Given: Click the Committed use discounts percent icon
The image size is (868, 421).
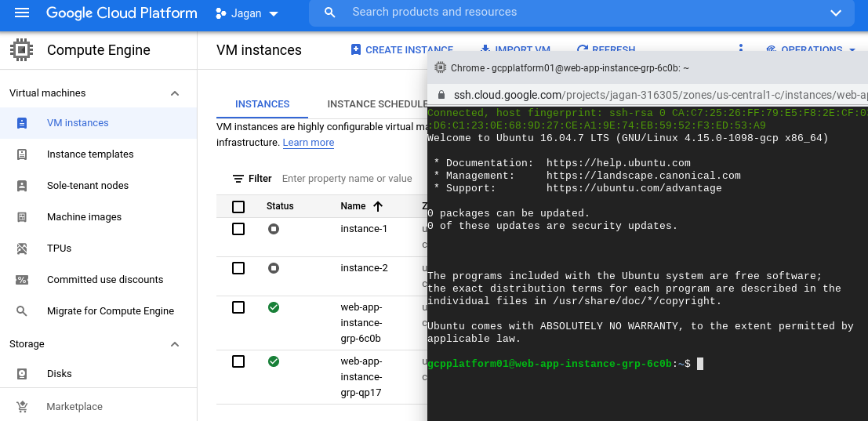Looking at the screenshot, I should [x=22, y=279].
